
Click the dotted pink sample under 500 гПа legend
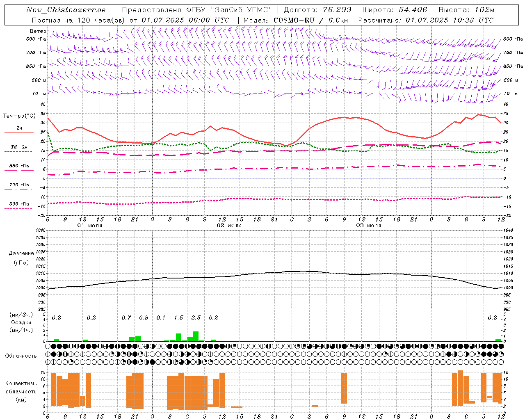click(x=18, y=208)
